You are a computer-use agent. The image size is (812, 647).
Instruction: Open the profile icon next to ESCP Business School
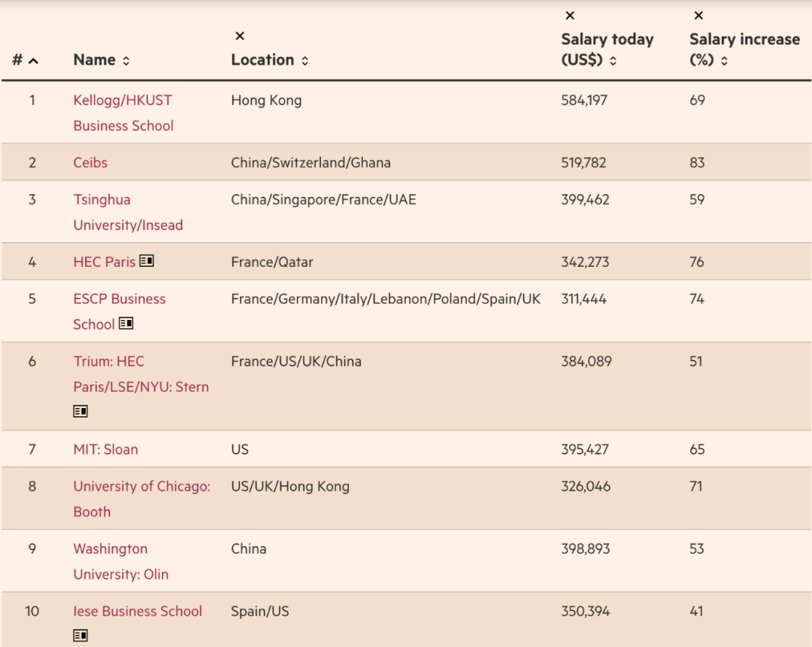[126, 323]
